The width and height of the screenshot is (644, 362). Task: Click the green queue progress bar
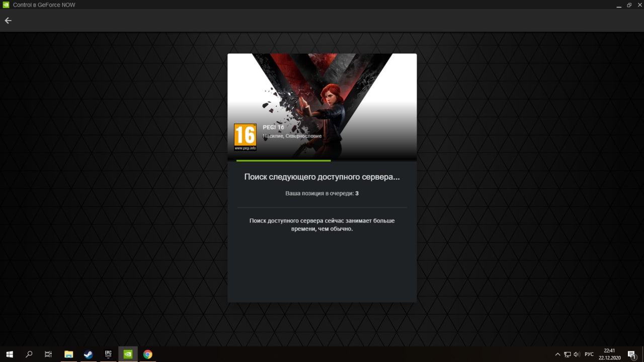pos(283,161)
